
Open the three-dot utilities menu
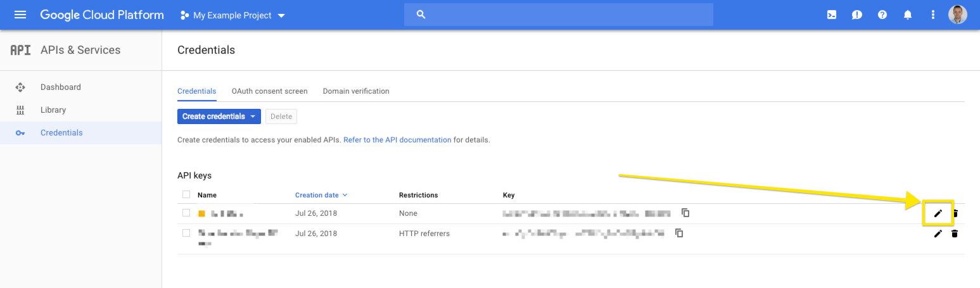click(x=932, y=15)
